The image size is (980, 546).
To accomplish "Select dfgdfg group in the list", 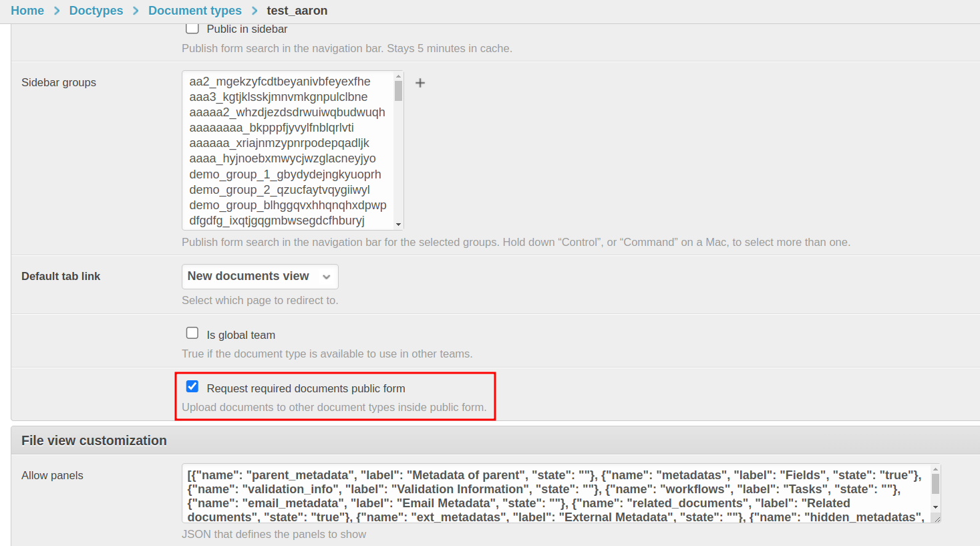I will click(277, 221).
